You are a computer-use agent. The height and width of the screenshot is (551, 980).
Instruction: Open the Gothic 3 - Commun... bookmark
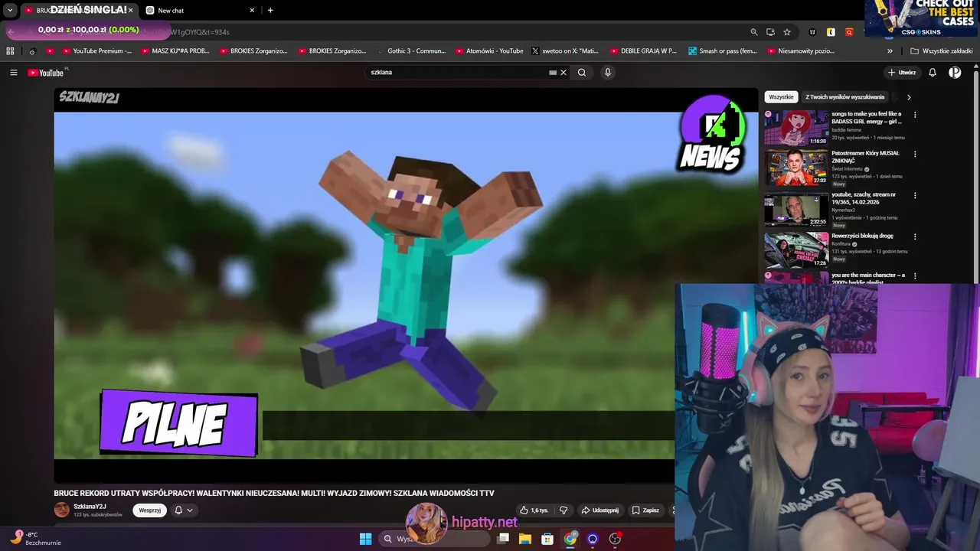(x=410, y=51)
